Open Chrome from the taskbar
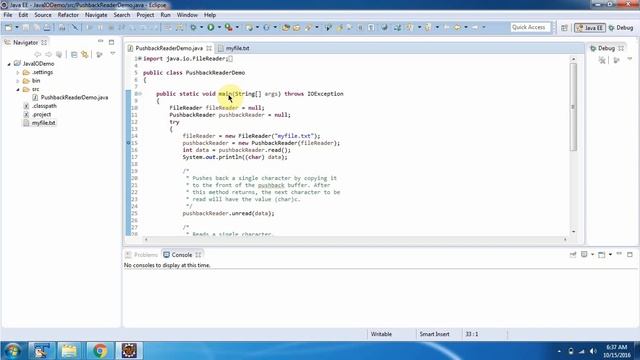 (x=99, y=351)
